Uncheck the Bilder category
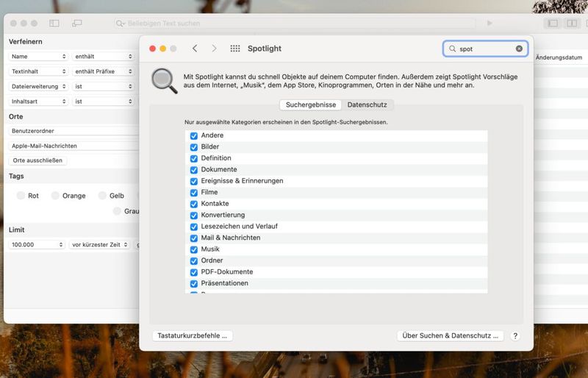This screenshot has height=378, width=588. click(194, 147)
